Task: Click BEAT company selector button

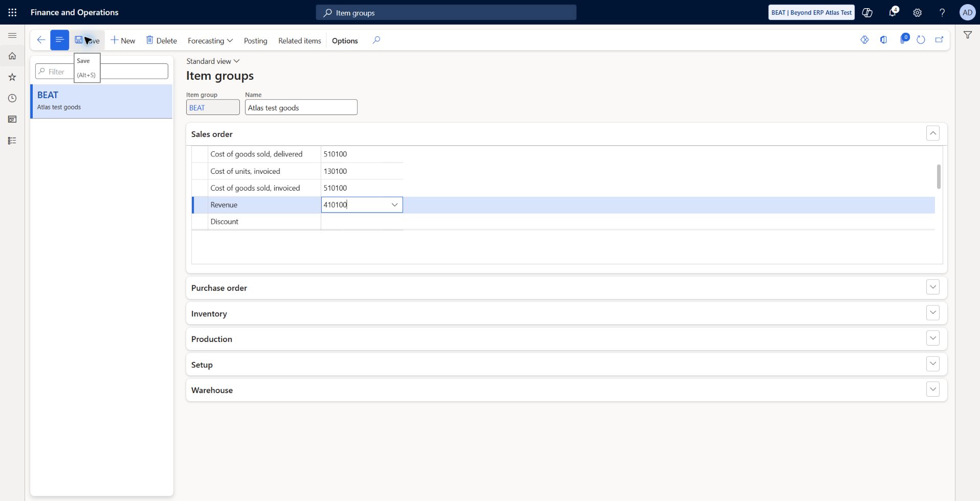Action: (x=811, y=13)
